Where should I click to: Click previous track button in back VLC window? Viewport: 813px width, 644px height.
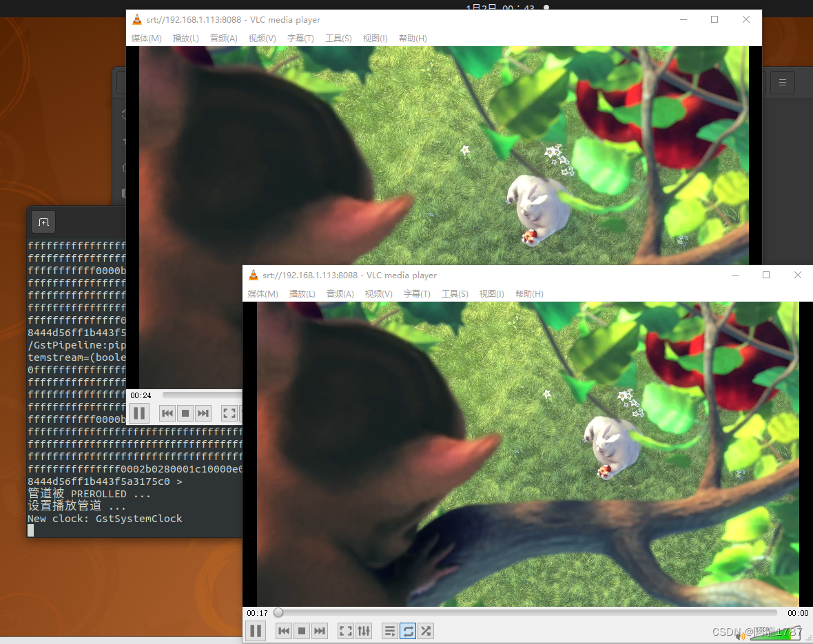[167, 413]
